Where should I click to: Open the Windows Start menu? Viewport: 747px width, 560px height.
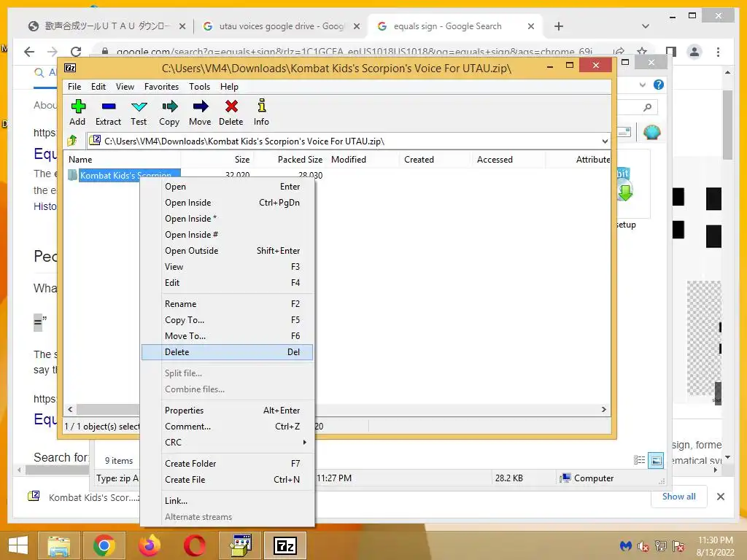18,545
